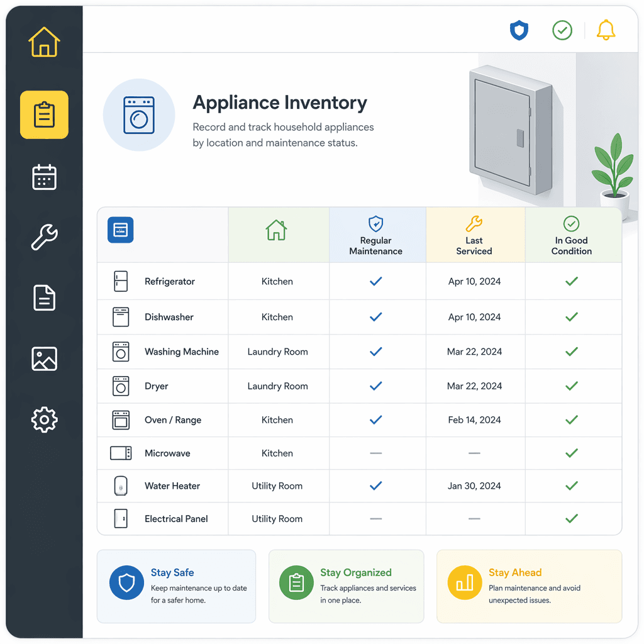Select the Electrical Panel name
The width and height of the screenshot is (644, 644).
click(176, 519)
